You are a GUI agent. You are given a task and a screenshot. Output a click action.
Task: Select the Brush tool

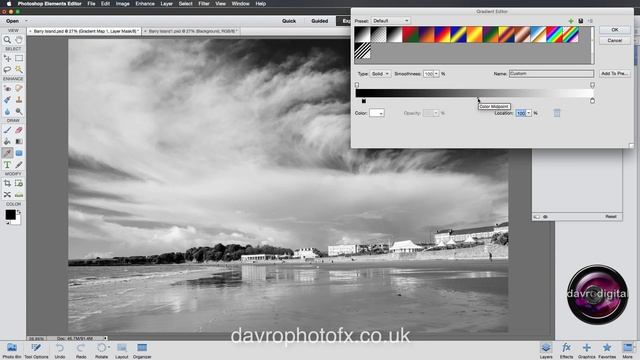[7, 130]
